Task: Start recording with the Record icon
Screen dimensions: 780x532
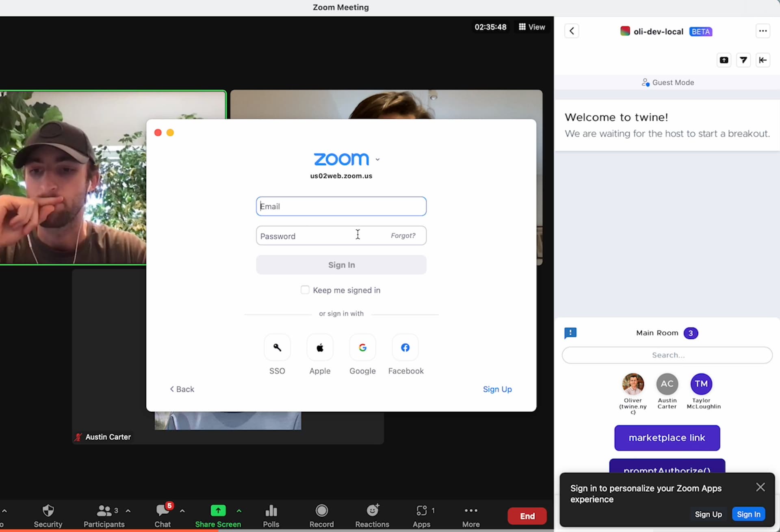Action: [x=321, y=510]
